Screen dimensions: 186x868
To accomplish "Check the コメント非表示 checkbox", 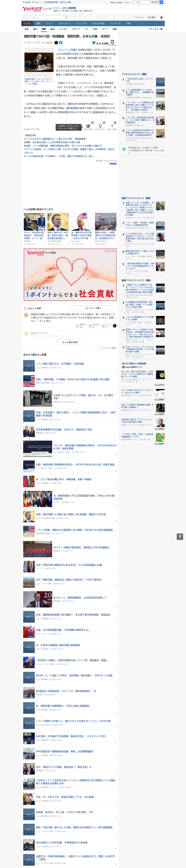I will [102, 348].
